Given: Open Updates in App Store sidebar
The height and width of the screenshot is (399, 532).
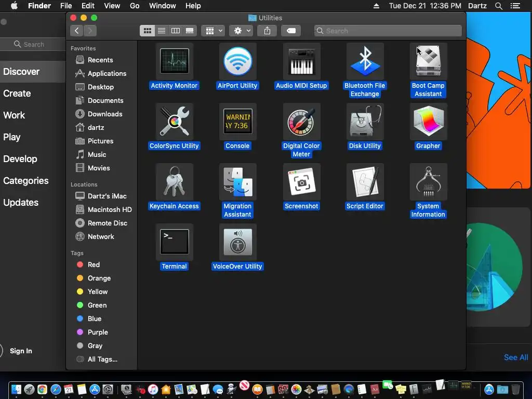Looking at the screenshot, I should coord(21,203).
